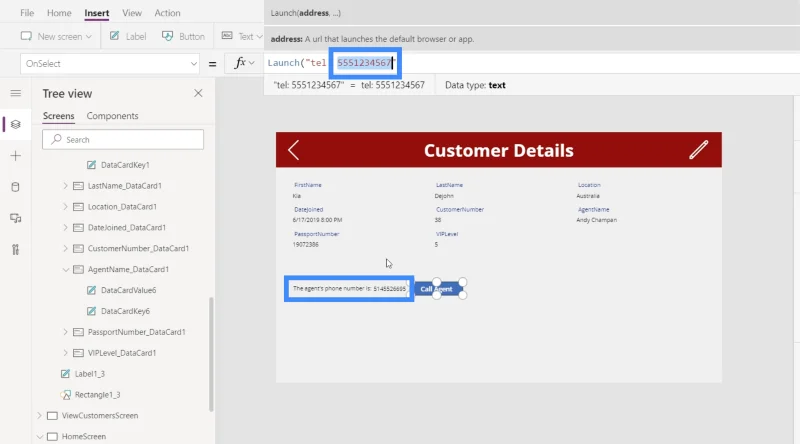Select ViewCustomersScreen tree item
The image size is (800, 444).
coord(100,415)
